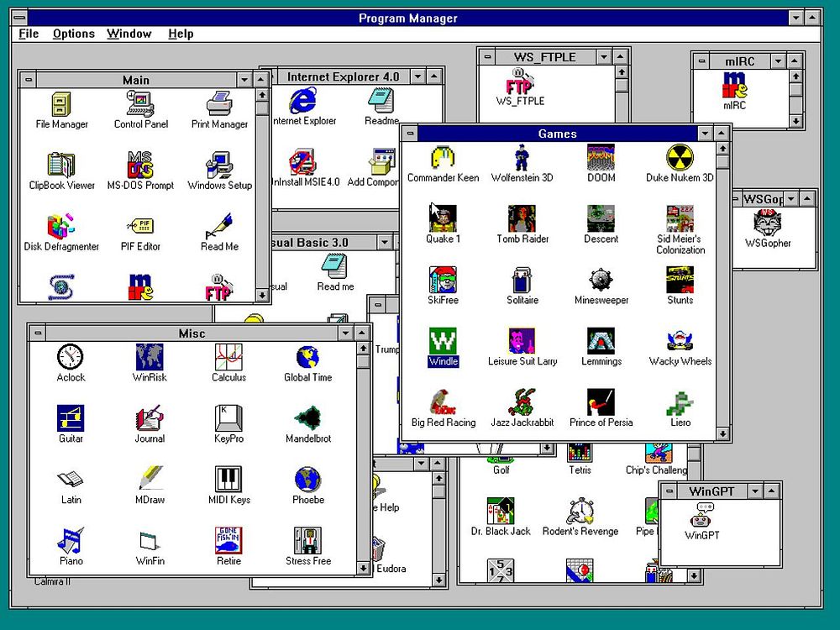Select the Wacky Wheels icon

pyautogui.click(x=680, y=341)
